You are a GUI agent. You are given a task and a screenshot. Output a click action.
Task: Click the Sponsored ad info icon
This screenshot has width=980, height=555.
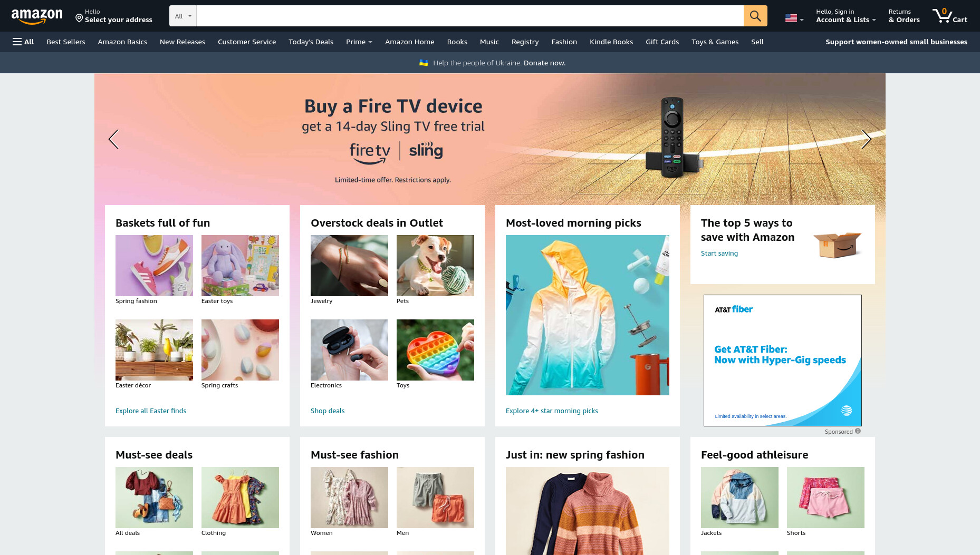point(858,431)
